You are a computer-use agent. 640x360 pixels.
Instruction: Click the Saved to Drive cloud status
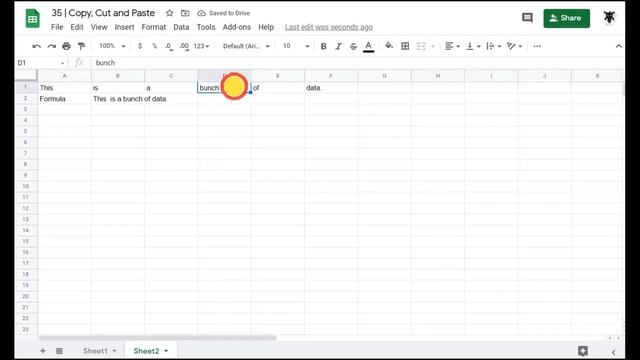(224, 13)
